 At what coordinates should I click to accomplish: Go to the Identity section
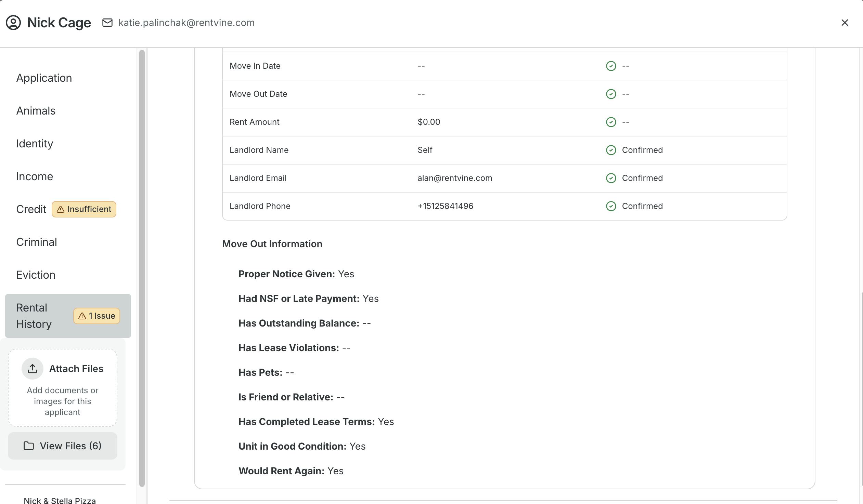35,143
